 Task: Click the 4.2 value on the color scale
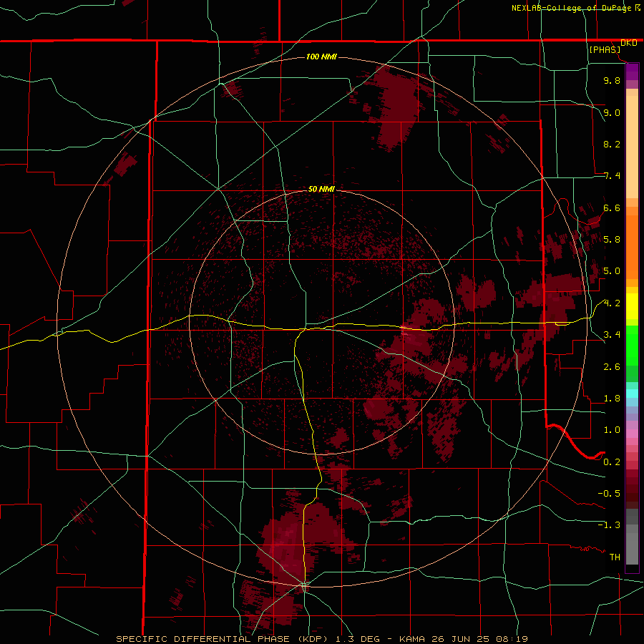pos(612,303)
